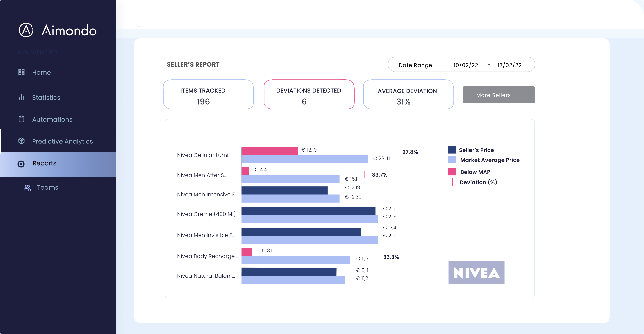Select Reports in the sidebar menu
Image resolution: width=644 pixels, height=334 pixels.
tap(44, 163)
